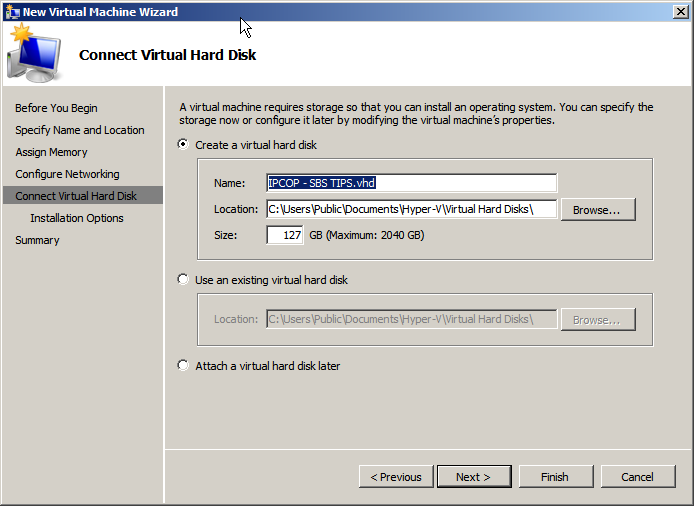Click the new disk Location path field
This screenshot has width=694, height=506.
coord(410,209)
